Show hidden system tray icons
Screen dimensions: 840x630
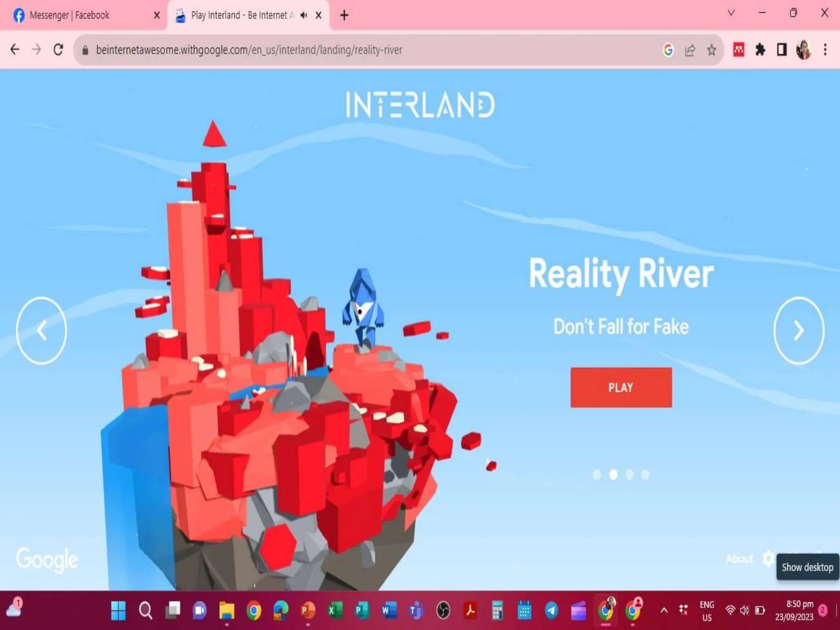[664, 611]
